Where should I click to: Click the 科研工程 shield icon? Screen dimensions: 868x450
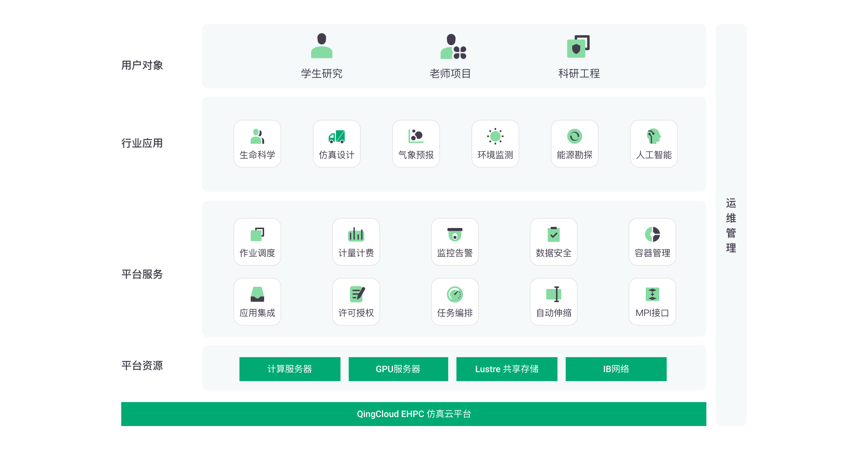578,46
